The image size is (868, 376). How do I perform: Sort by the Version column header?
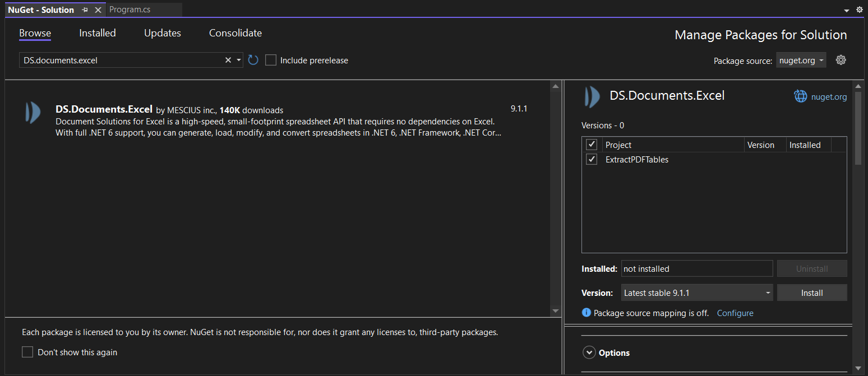(761, 145)
